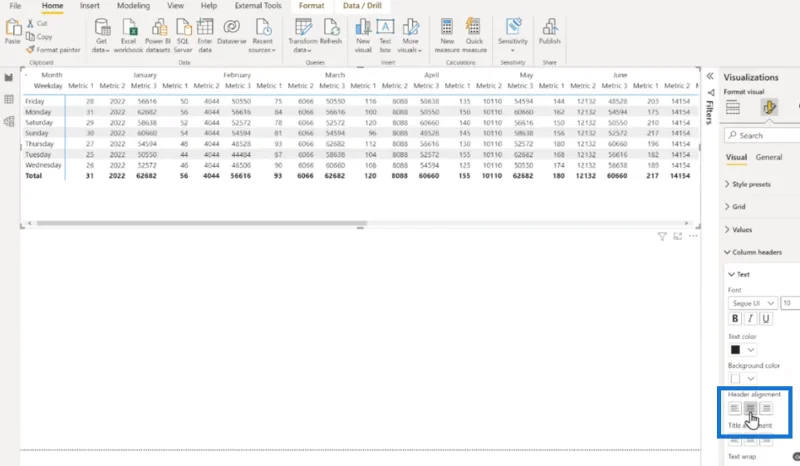The width and height of the screenshot is (800, 466).
Task: Switch to Model view in left sidebar
Action: coord(9,121)
